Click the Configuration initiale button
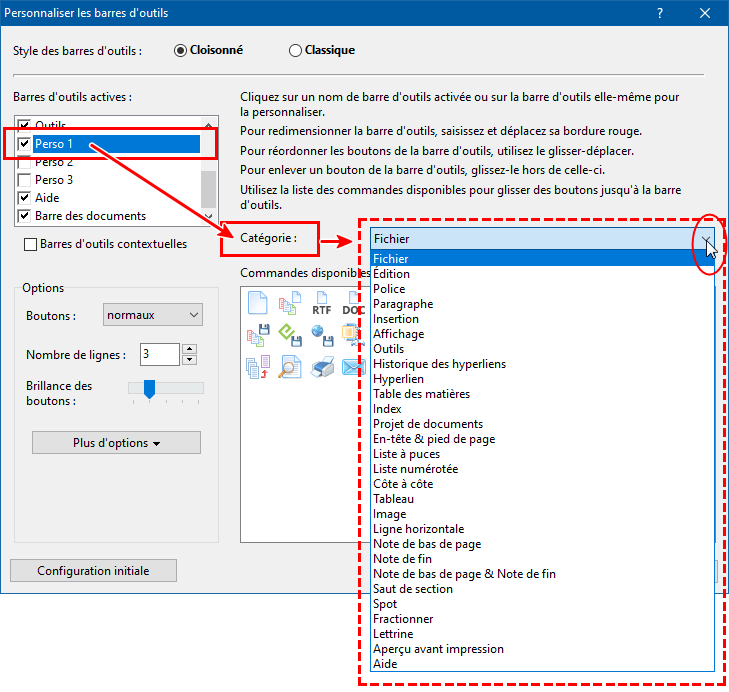 pos(93,571)
